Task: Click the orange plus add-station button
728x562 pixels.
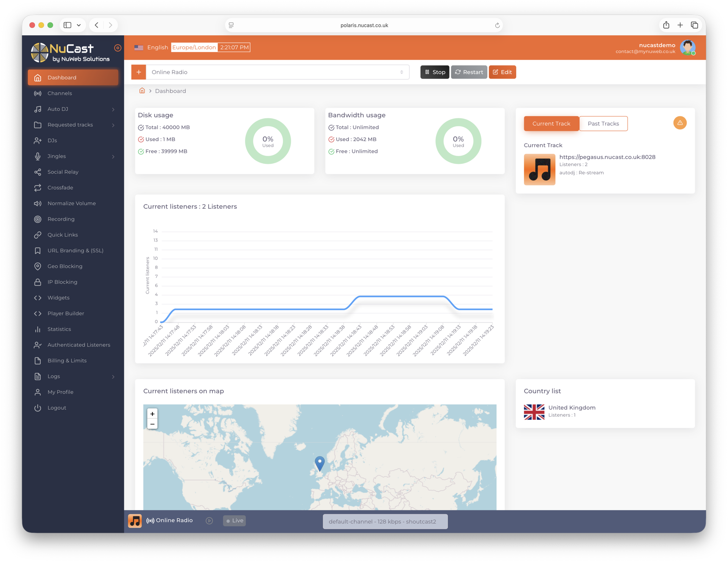Action: click(138, 72)
